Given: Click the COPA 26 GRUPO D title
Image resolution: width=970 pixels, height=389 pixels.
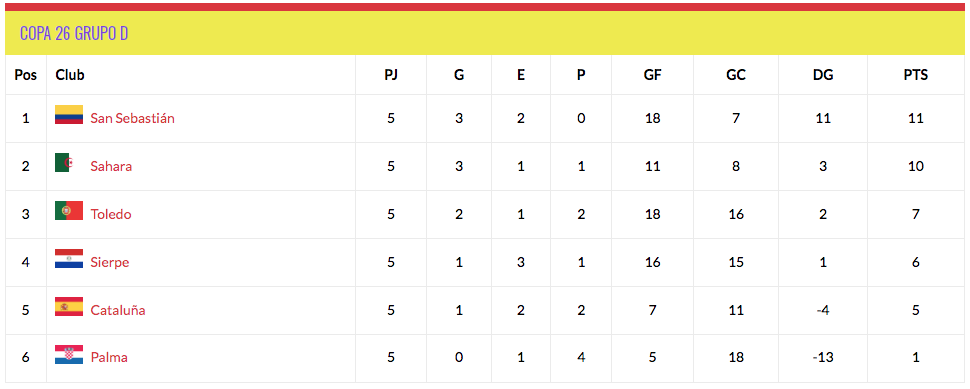Looking at the screenshot, I should [74, 33].
